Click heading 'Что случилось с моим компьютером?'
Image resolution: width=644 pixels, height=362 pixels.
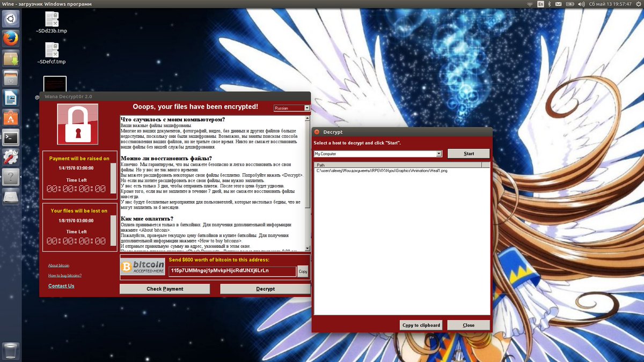coord(173,119)
